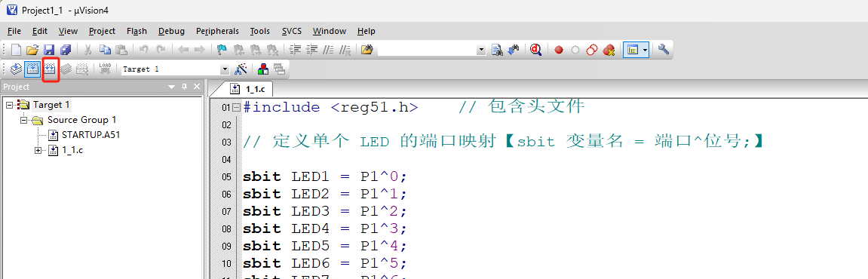Viewport: 868px width, 279px height.
Task: Open the find text dropdown arrow
Action: [x=481, y=50]
